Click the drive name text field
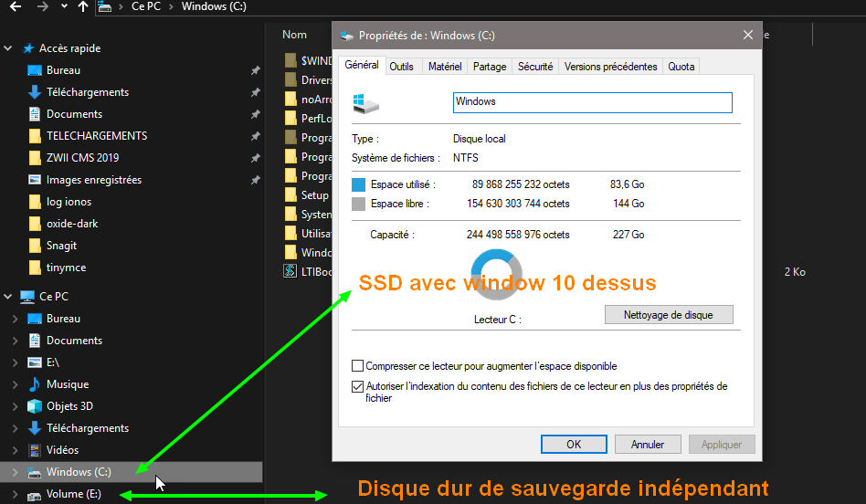Screen dimensions: 866x504 point(592,102)
